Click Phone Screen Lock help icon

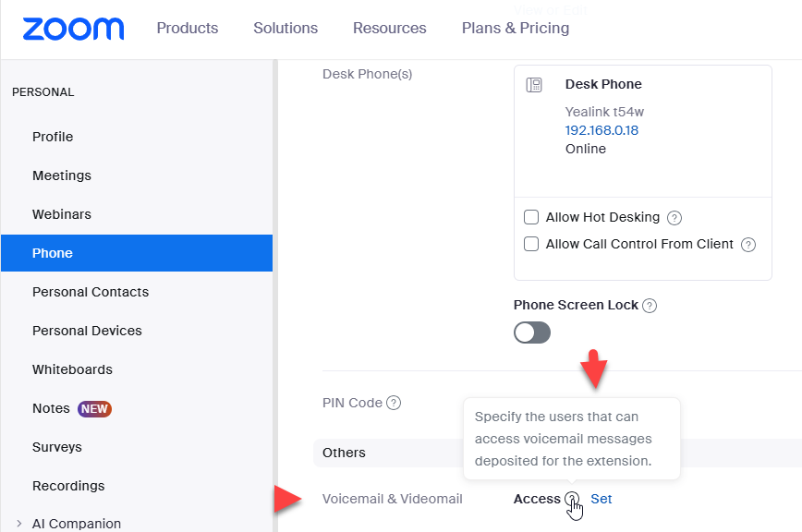coord(650,306)
